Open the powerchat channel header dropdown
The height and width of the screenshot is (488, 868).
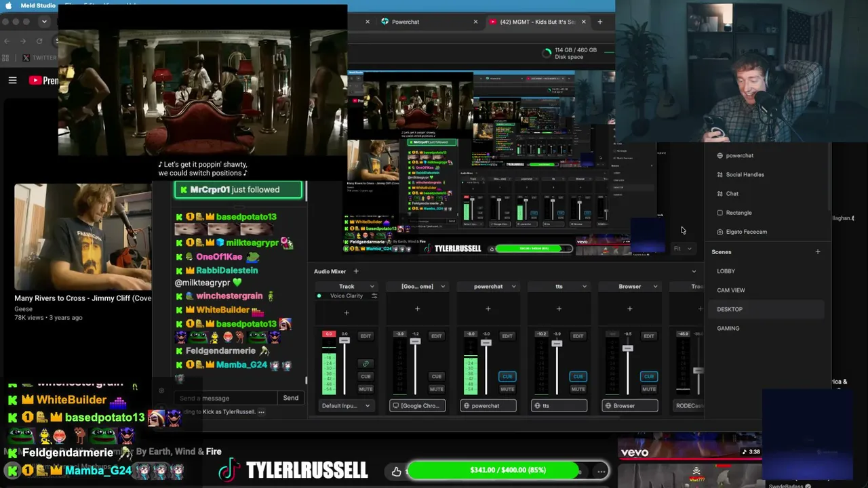[513, 287]
